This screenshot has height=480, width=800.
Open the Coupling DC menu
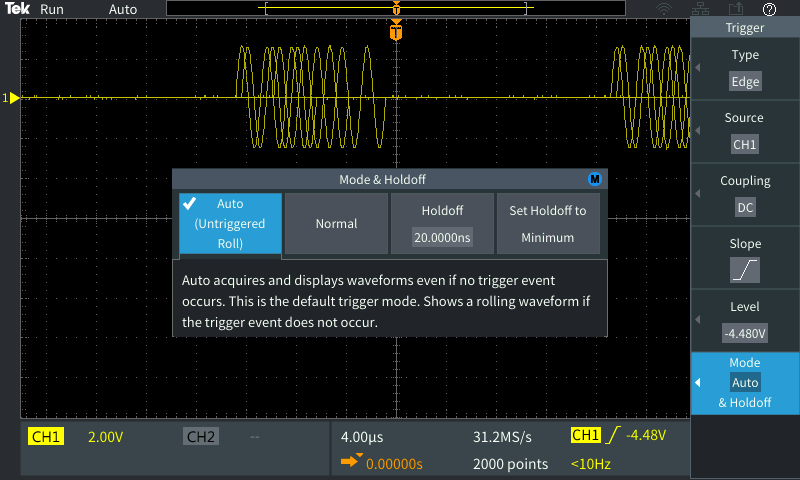pyautogui.click(x=745, y=195)
